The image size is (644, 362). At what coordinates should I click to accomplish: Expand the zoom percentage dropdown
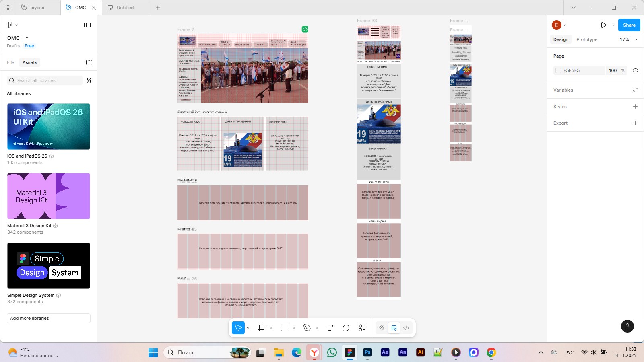click(629, 39)
